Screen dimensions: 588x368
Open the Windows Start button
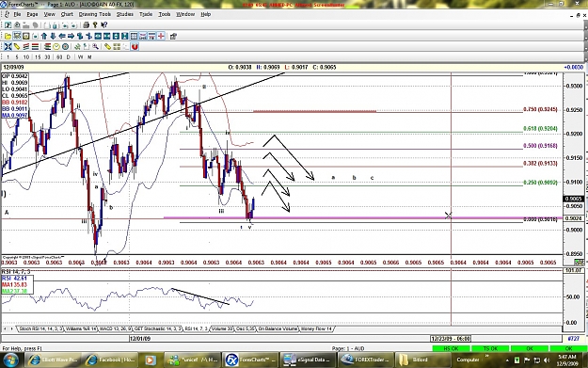10,360
